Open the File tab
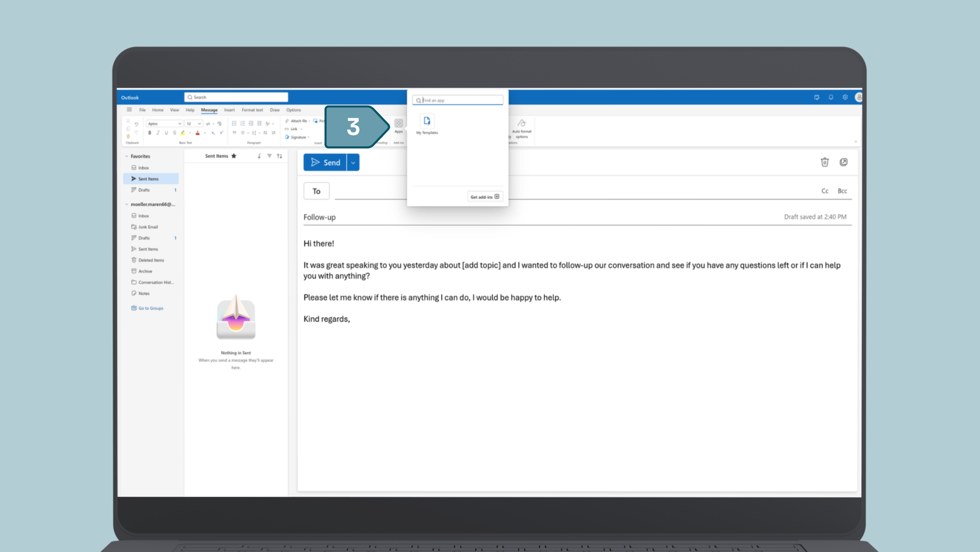 [x=142, y=110]
